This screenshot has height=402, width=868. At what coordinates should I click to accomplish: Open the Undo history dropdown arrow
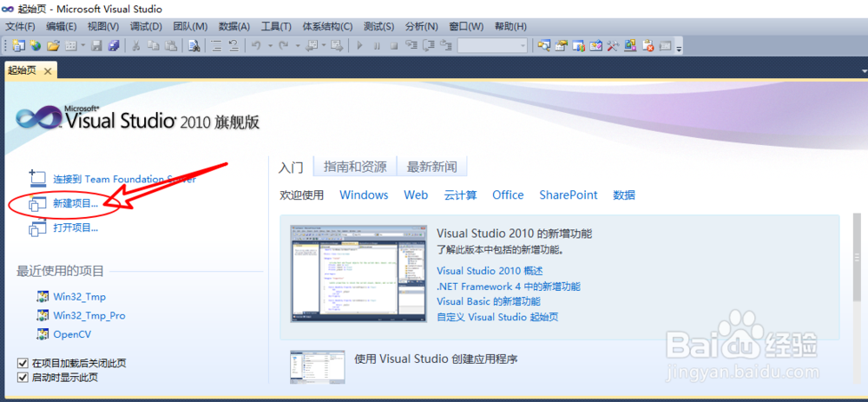click(x=270, y=46)
